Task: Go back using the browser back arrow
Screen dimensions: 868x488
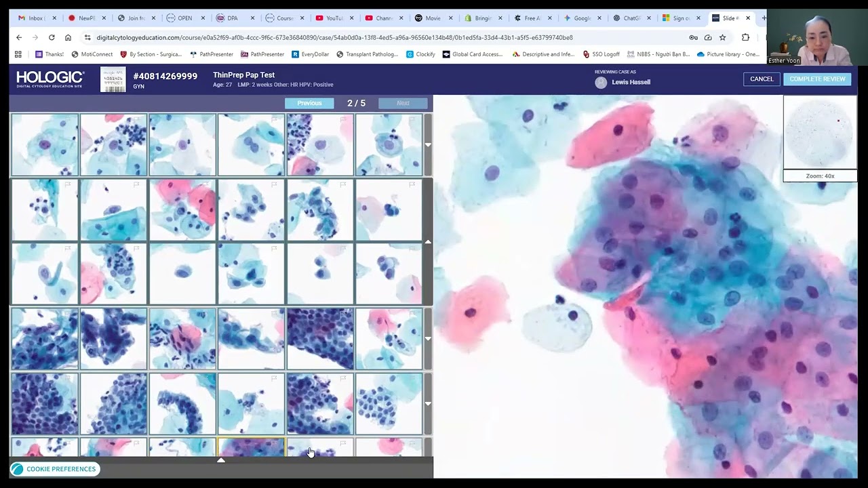Action: click(x=19, y=37)
